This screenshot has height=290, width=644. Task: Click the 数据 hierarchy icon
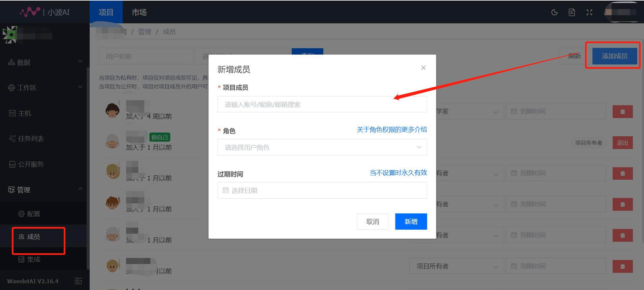click(11, 62)
